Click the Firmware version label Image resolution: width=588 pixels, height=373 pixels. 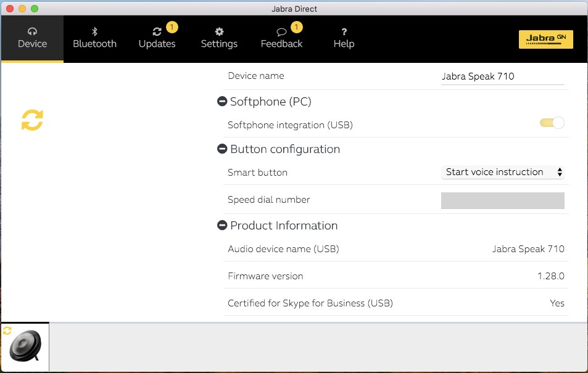[x=265, y=276]
